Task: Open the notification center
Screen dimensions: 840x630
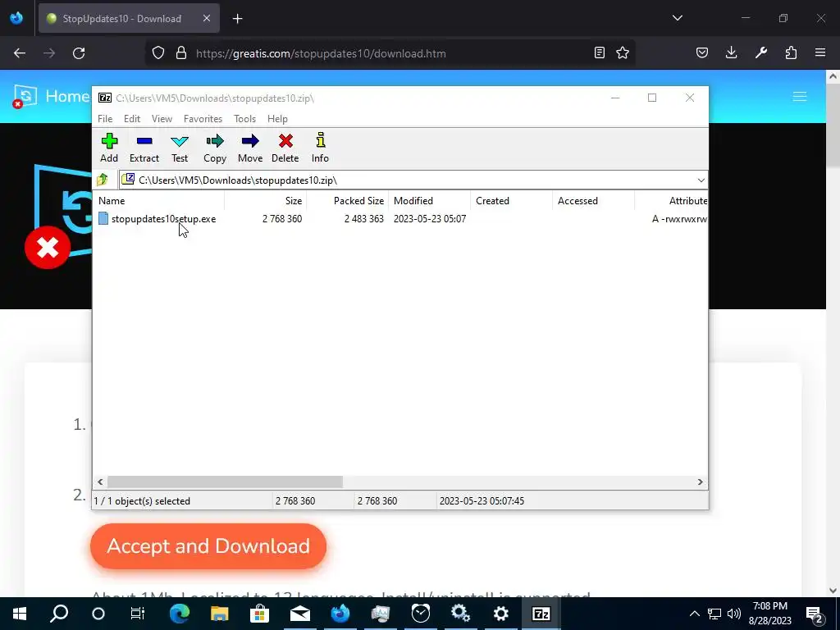Action: click(x=815, y=614)
